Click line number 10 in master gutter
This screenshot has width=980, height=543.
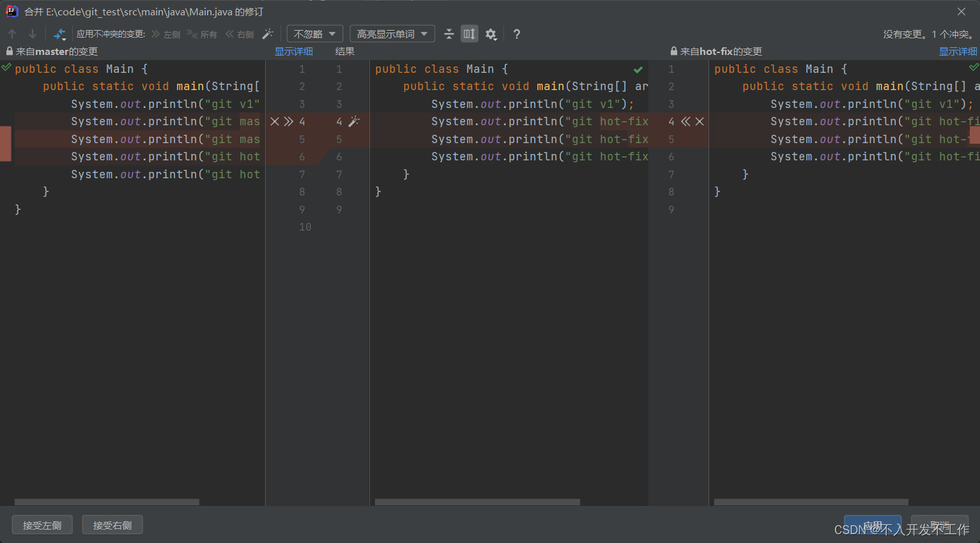[305, 227]
